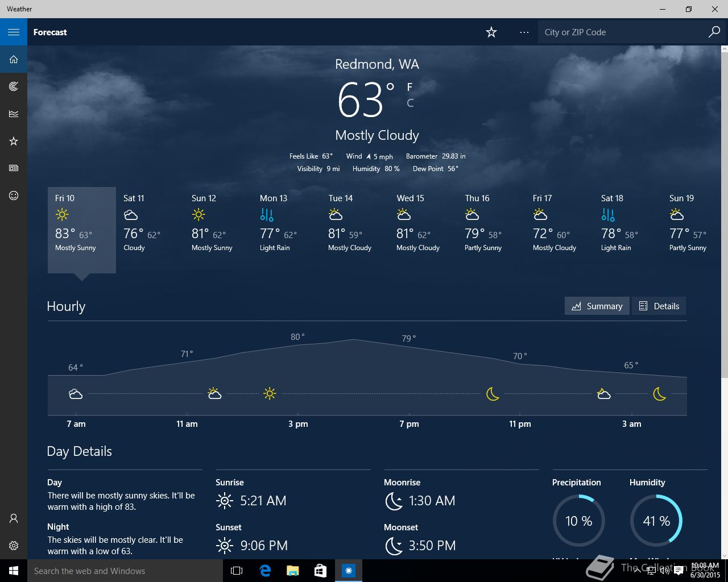The image size is (728, 582).
Task: Open the Settings gear in sidebar
Action: coord(14,546)
